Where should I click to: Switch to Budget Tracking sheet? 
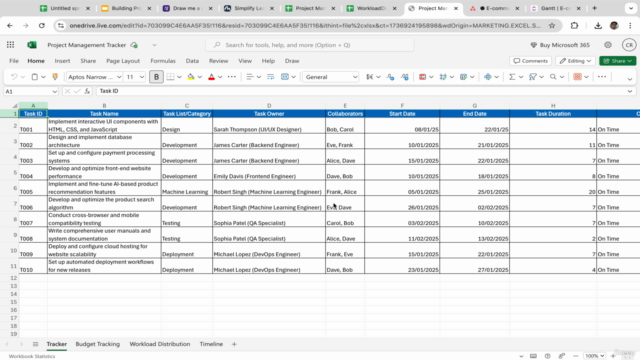coord(98,344)
